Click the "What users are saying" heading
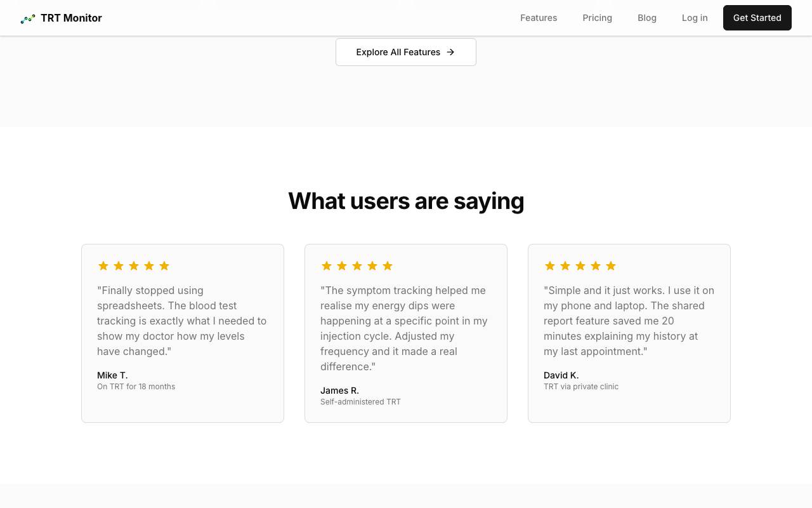Viewport: 812px width, 508px height. click(x=406, y=201)
